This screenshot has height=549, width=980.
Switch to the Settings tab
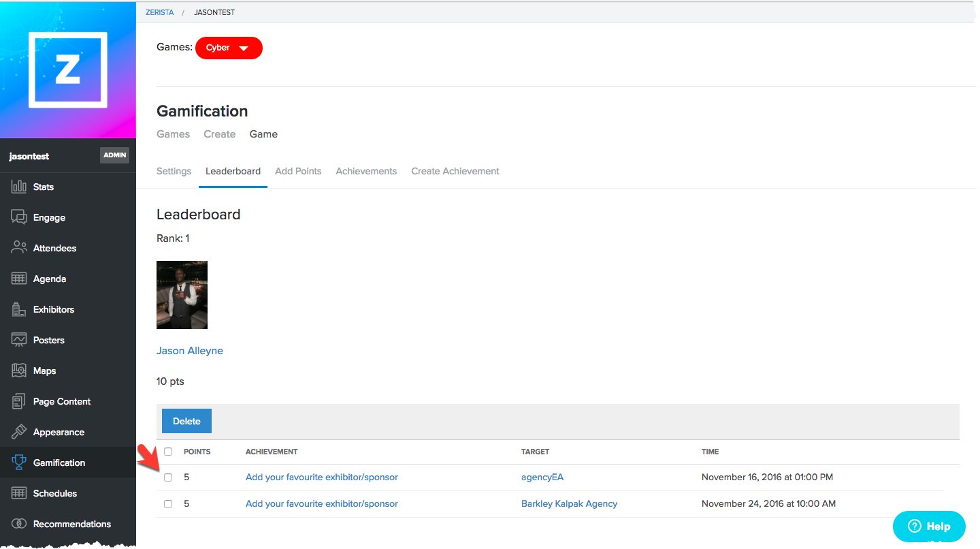click(174, 171)
